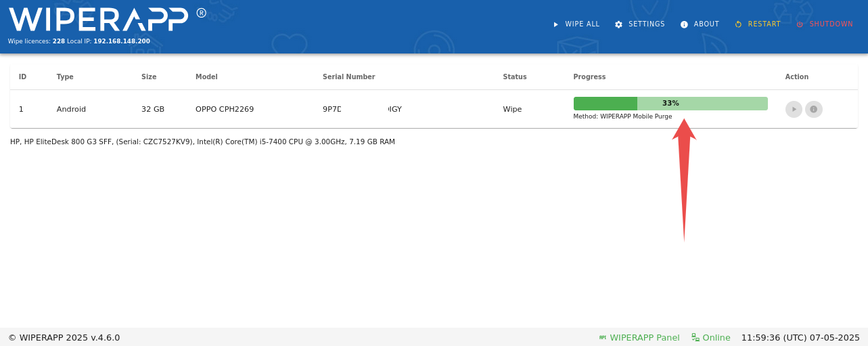Click the Shutdown power icon
This screenshot has width=868, height=346.
pyautogui.click(x=800, y=24)
